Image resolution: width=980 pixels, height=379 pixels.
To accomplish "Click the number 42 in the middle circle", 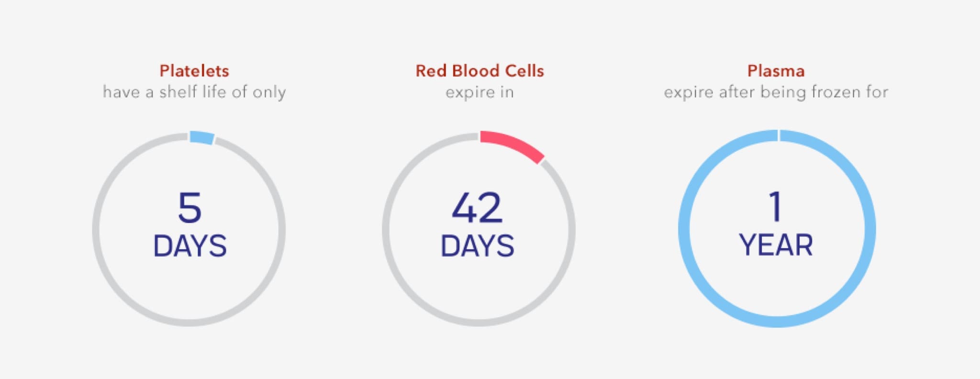I will [477, 207].
